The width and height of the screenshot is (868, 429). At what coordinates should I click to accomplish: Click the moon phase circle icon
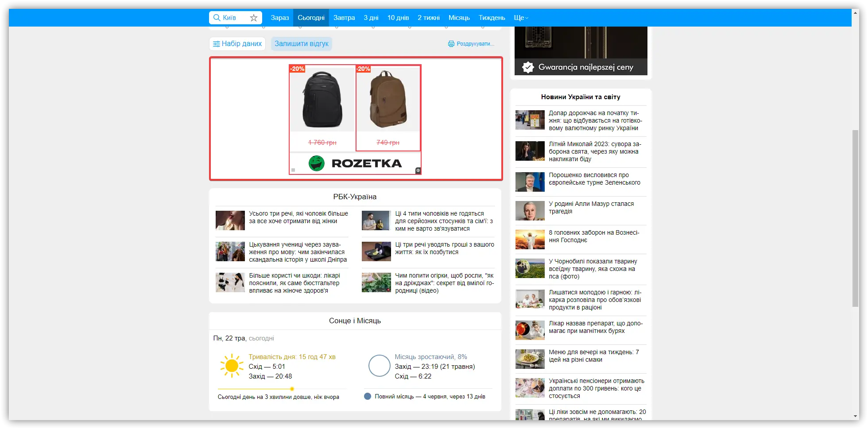(380, 366)
